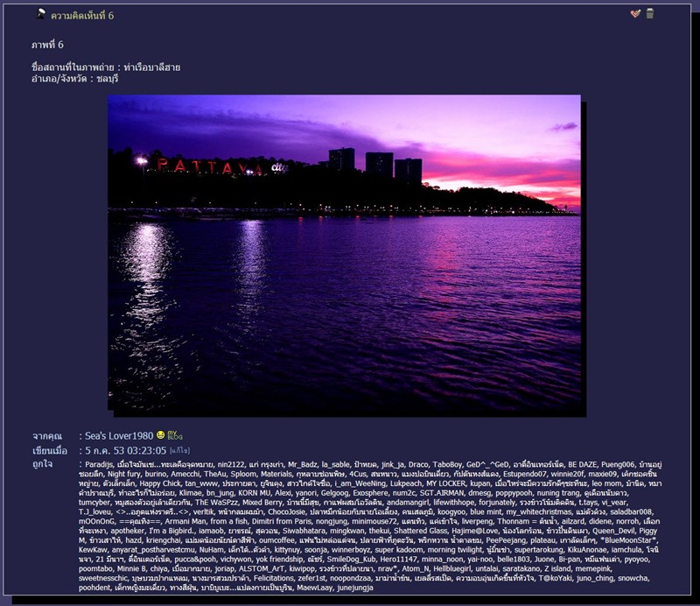The width and height of the screenshot is (700, 606).
Task: Click the name morning twilight in the like list
Action: [x=454, y=549]
